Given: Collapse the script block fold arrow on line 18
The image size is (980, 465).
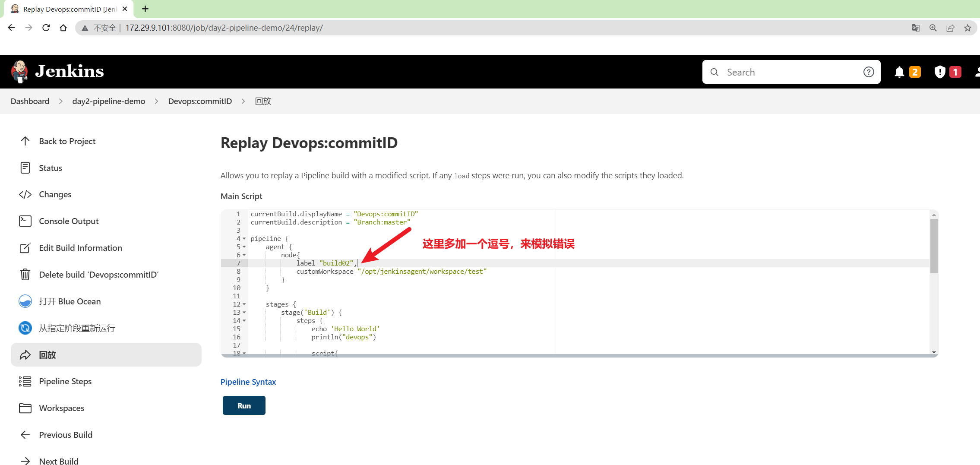Looking at the screenshot, I should pos(244,353).
